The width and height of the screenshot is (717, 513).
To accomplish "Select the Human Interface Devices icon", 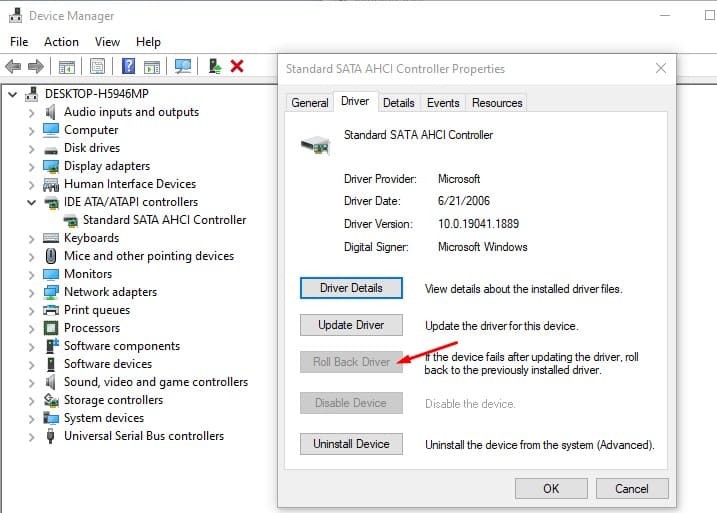I will [51, 184].
